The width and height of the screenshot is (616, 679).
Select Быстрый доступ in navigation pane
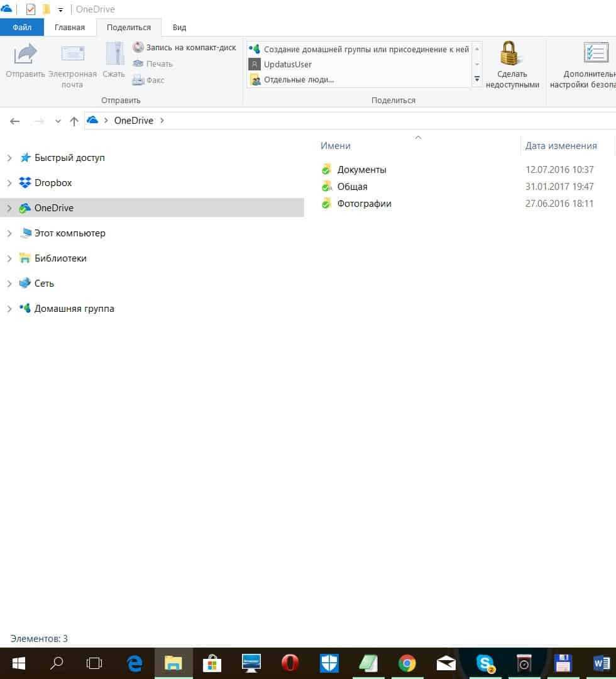click(62, 158)
